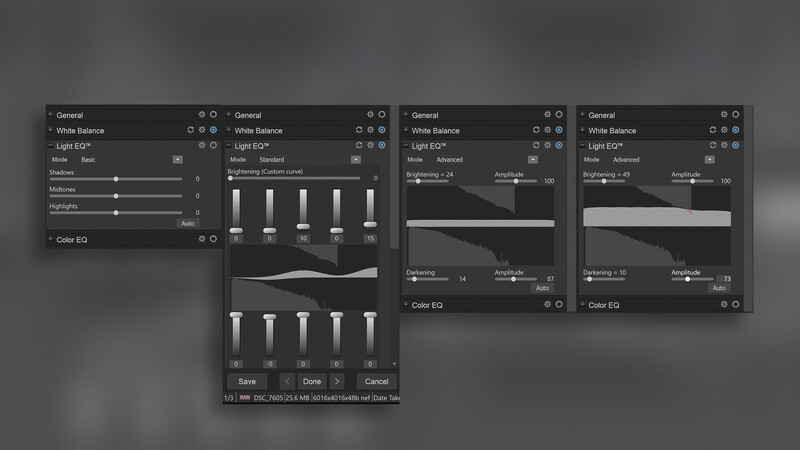The image size is (800, 450).
Task: Click scrollbar down arrow in Standard mode panel
Action: 394,364
